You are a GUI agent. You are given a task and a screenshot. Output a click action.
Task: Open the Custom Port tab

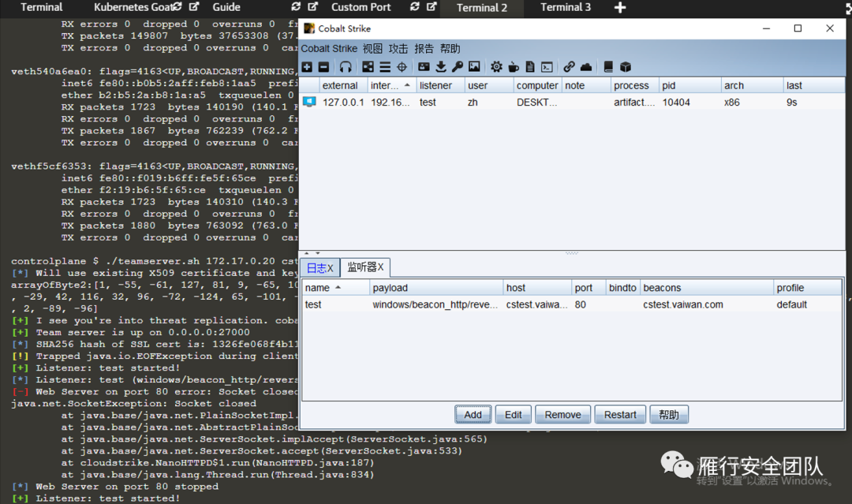click(361, 7)
